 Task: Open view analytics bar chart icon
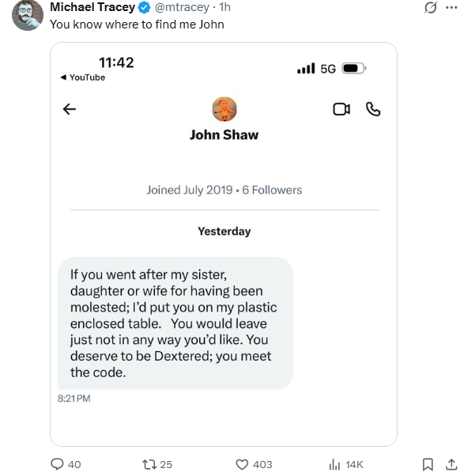(334, 464)
